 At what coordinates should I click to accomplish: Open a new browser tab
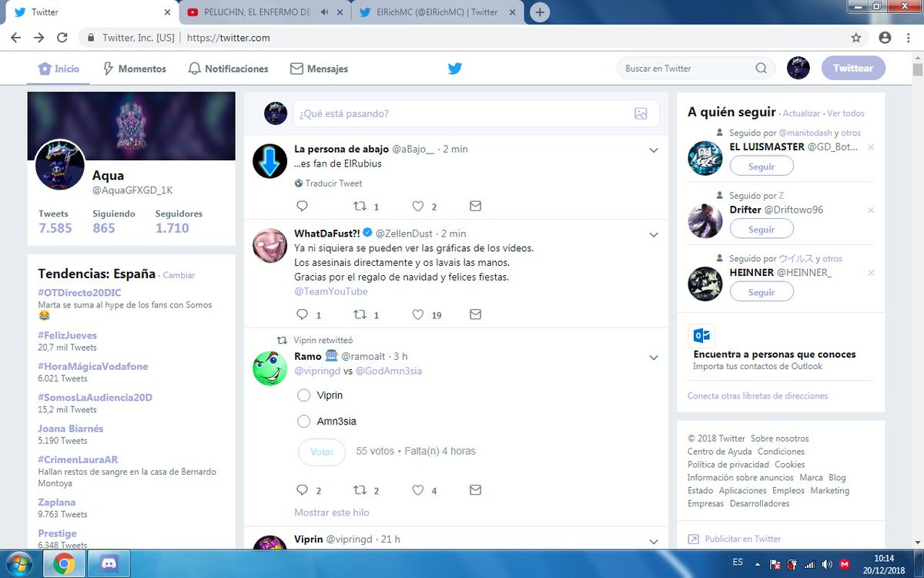coord(541,12)
